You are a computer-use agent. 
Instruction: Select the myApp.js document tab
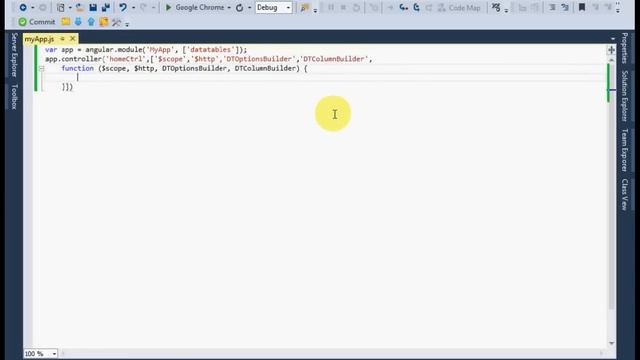pos(39,39)
